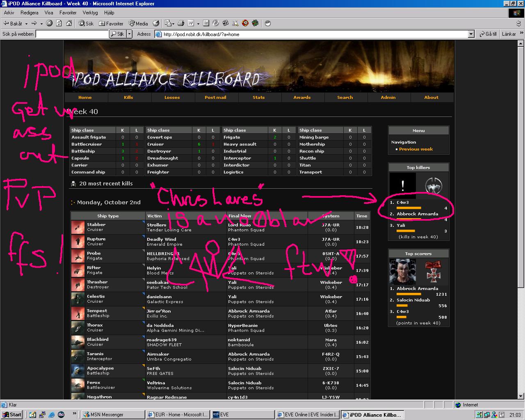Screen dimensions: 525x420
Task: Switch to MSN Messenger in taskbar
Action: (x=113, y=415)
